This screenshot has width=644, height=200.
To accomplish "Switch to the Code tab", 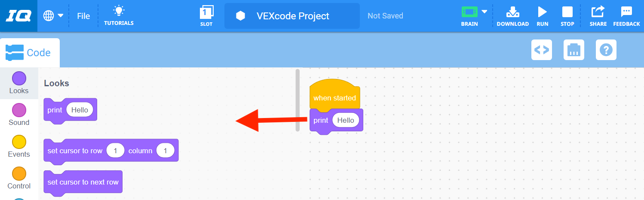I will point(29,53).
